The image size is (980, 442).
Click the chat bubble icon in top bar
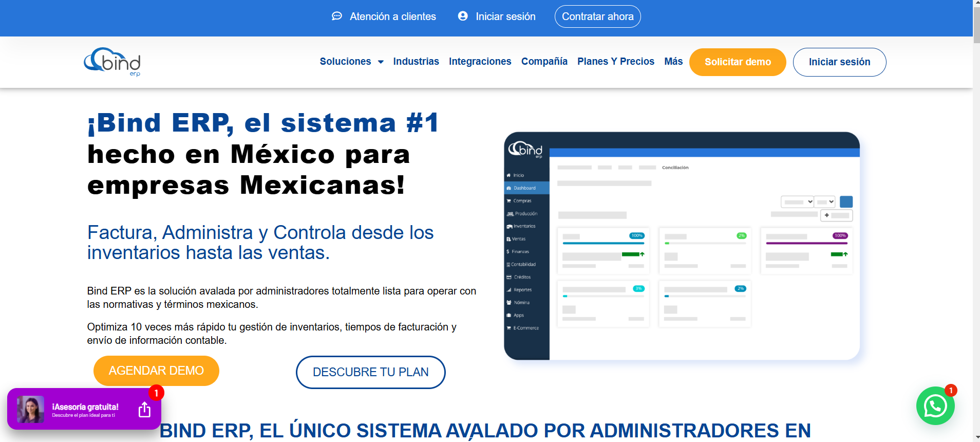click(337, 16)
